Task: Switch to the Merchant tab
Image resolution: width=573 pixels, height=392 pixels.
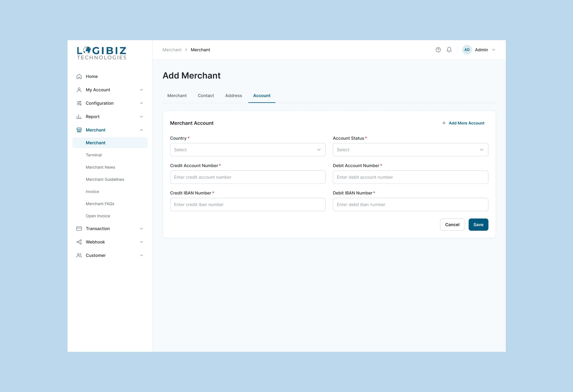Action: pos(177,96)
